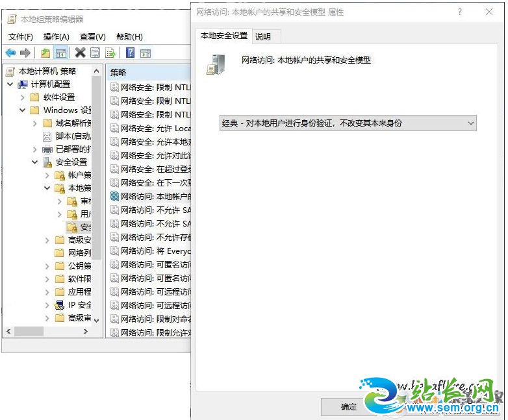Click tree vertical scrollbar up arrow
This screenshot has width=508, height=420.
(96, 71)
